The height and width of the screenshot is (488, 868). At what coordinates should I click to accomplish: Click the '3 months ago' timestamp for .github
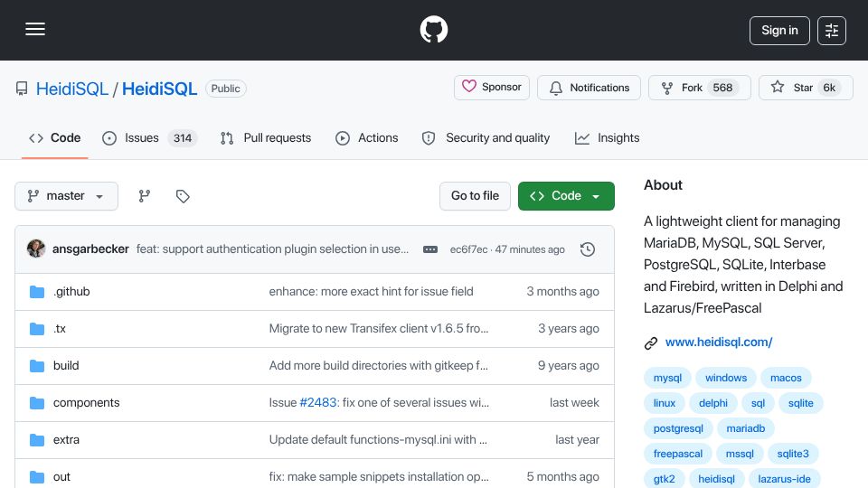tap(562, 292)
